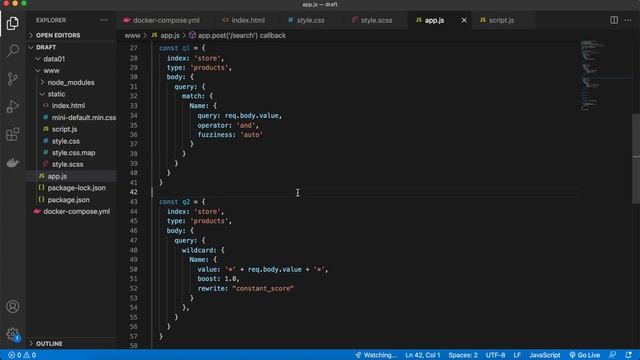Screen dimensions: 640x360
Task: Click the Watching Sass status item
Action: pyautogui.click(x=376, y=355)
